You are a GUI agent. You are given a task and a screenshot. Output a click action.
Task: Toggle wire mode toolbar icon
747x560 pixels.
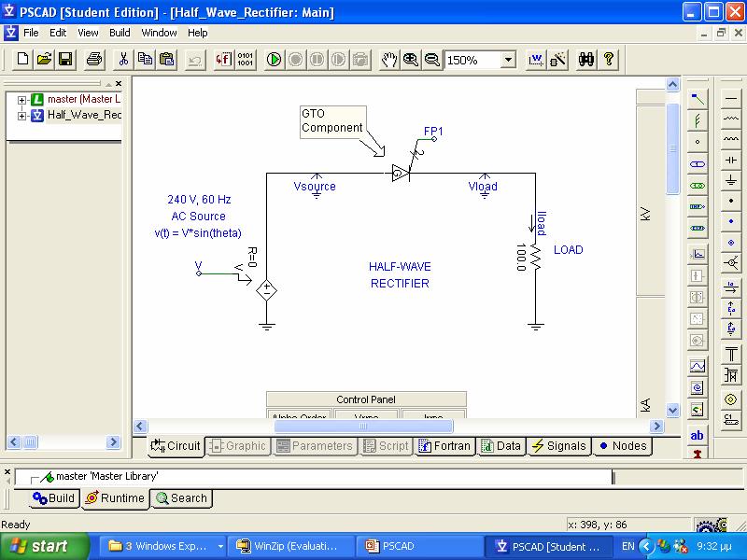(536, 60)
